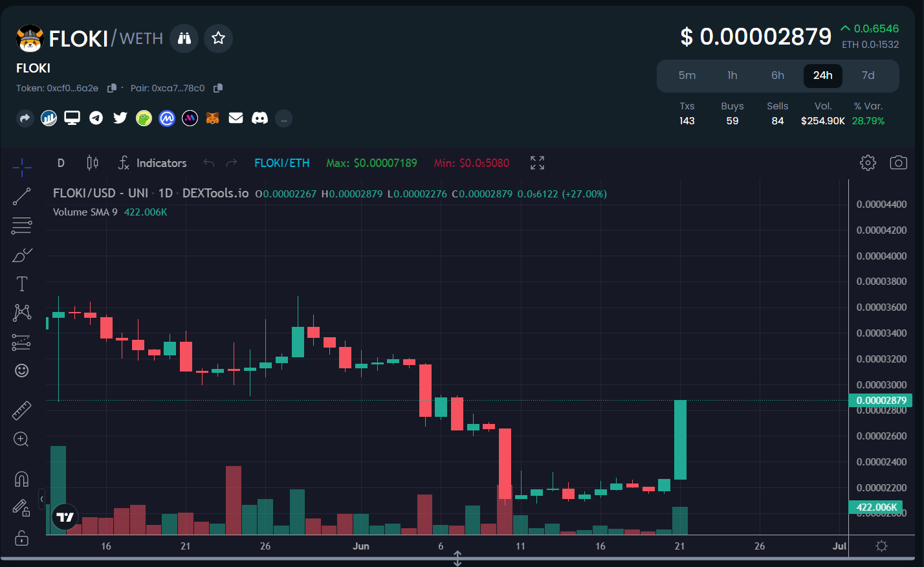This screenshot has height=567, width=924.
Task: Open the project website monitor icon
Action: point(72,118)
